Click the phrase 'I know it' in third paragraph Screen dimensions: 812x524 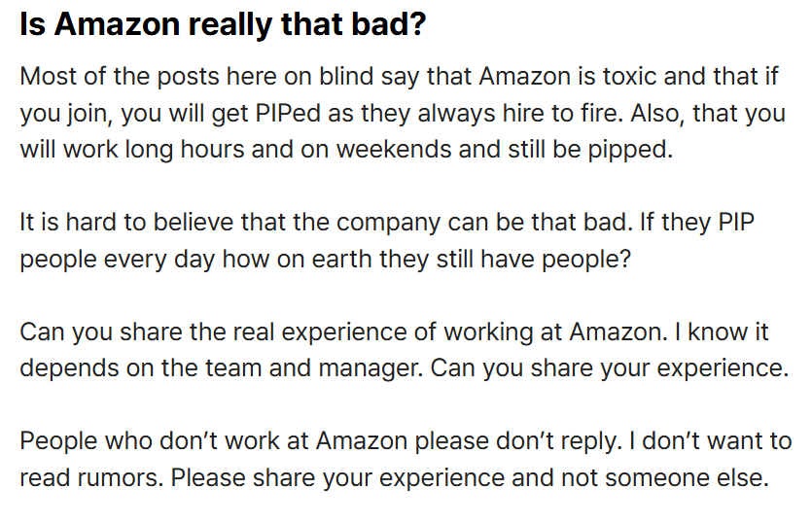(x=722, y=332)
